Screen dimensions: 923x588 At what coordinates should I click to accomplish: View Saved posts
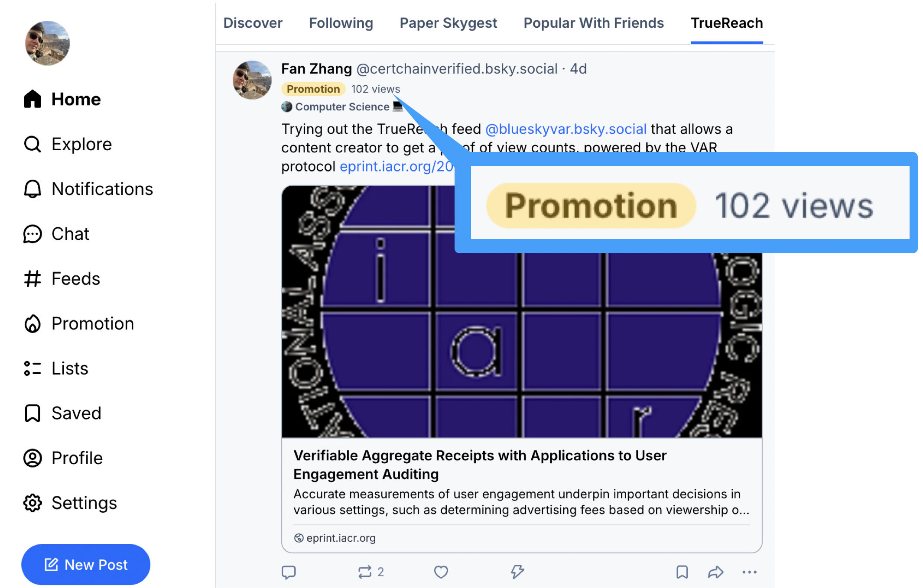(76, 413)
